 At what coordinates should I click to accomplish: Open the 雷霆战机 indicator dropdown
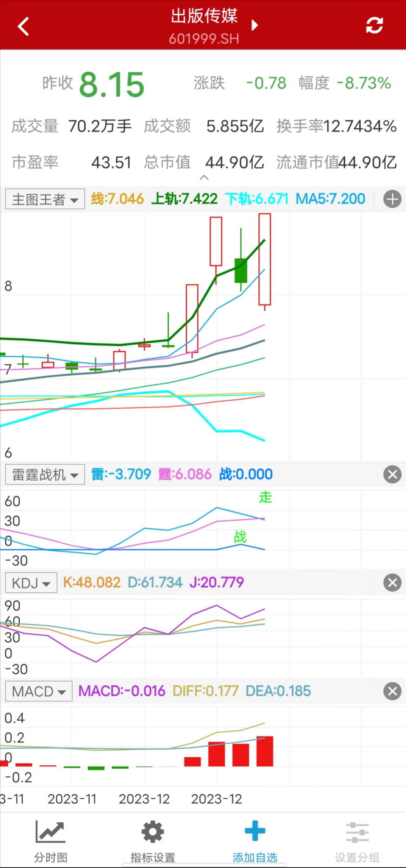tap(45, 475)
